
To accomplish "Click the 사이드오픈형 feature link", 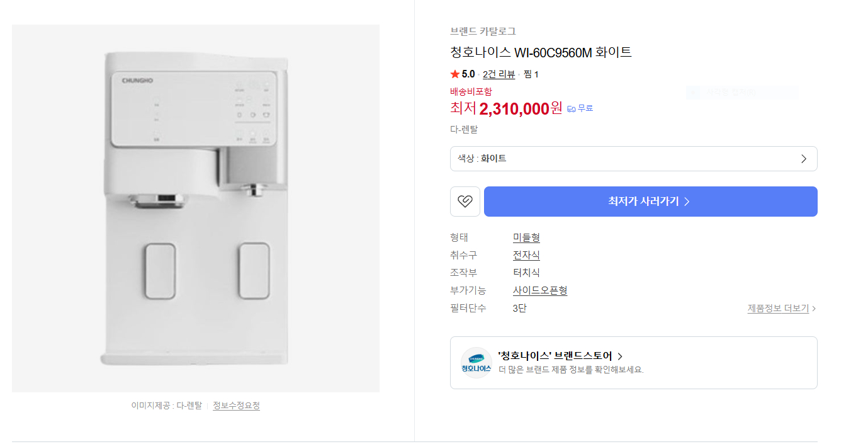I will pyautogui.click(x=540, y=290).
